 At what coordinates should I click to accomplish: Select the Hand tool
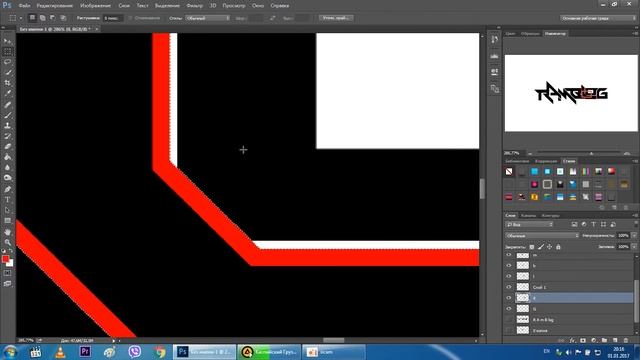coord(7,232)
